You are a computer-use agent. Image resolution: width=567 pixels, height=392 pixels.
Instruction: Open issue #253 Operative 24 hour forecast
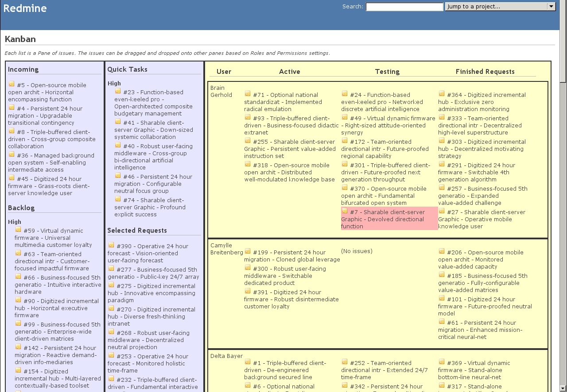148,364
